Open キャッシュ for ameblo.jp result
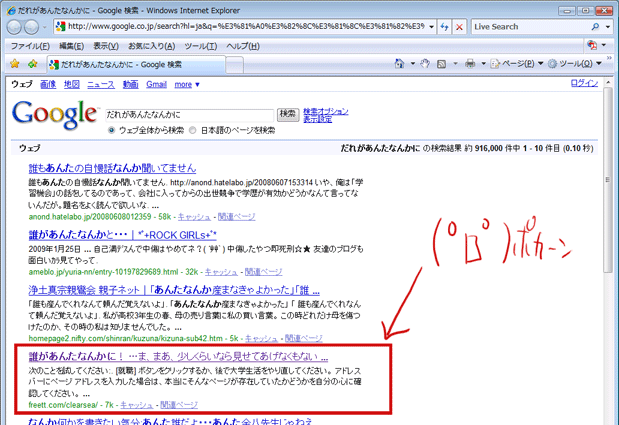The height and width of the screenshot is (425, 619). (221, 272)
